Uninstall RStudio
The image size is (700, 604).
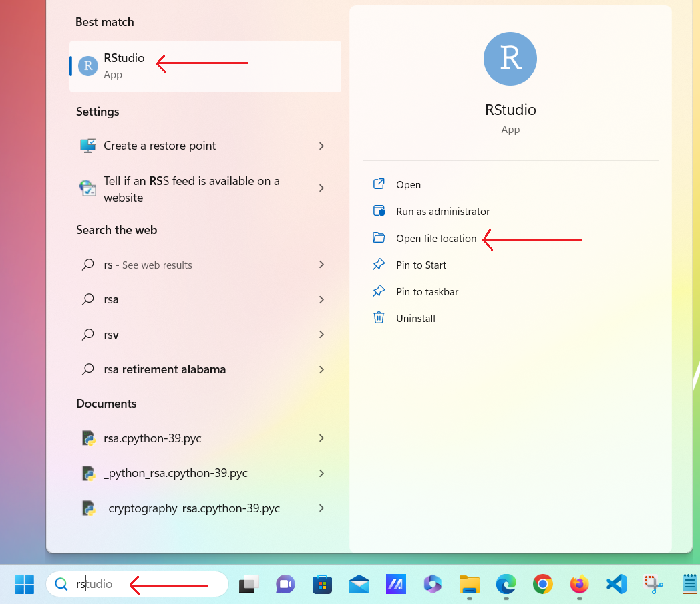(415, 319)
